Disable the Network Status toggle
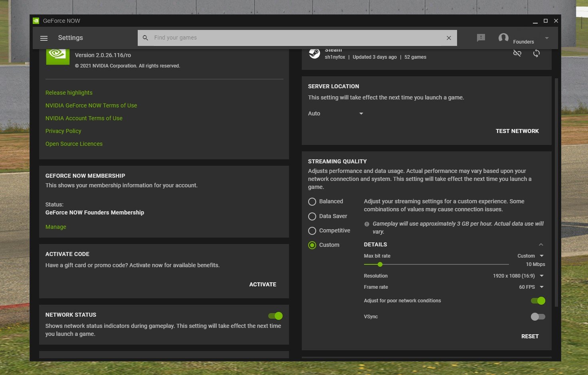 pyautogui.click(x=275, y=316)
